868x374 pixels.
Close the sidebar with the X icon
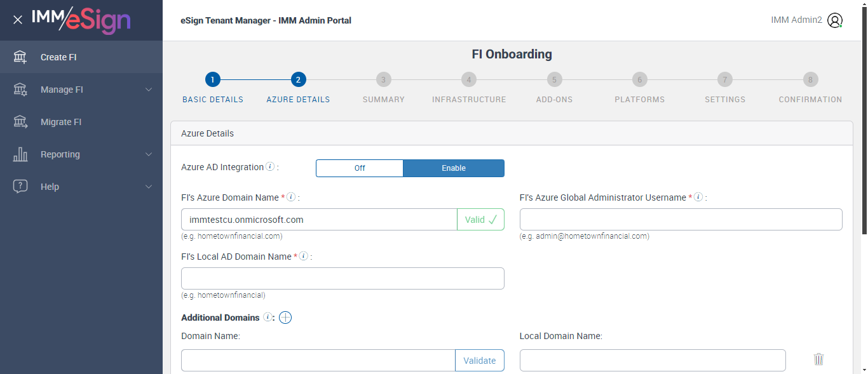click(18, 20)
